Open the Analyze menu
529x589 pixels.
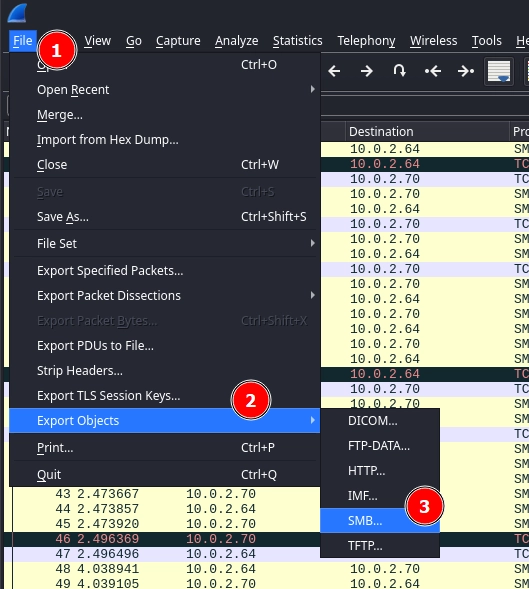[x=236, y=41]
